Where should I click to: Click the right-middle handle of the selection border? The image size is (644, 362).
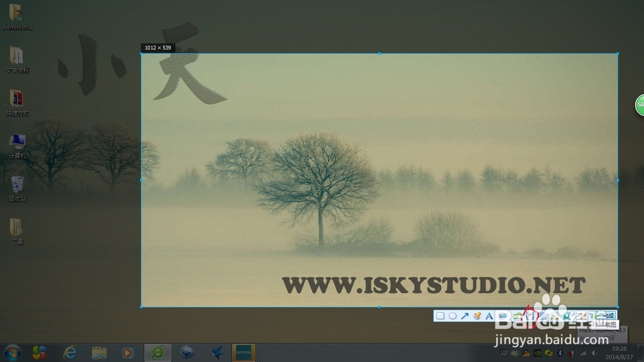[618, 180]
